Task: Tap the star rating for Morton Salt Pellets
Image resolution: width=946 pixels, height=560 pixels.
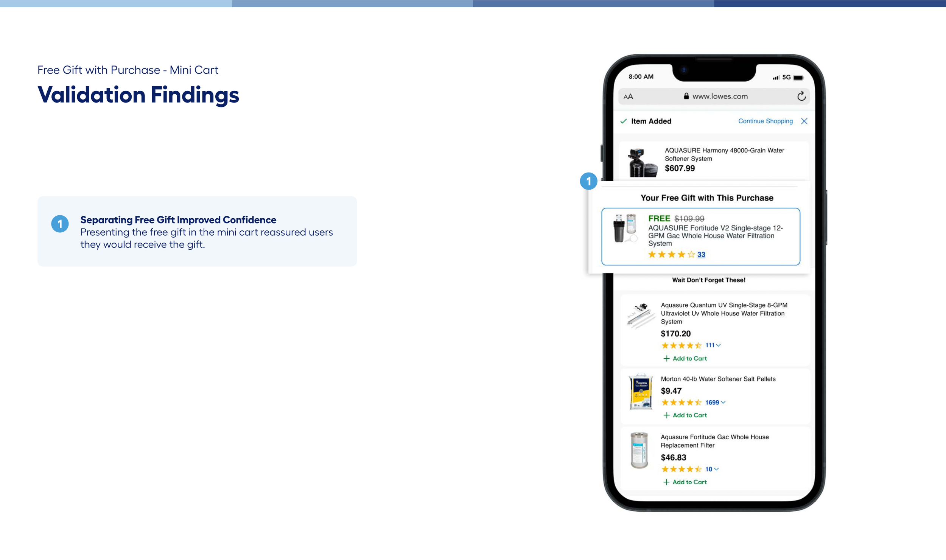Action: click(x=681, y=403)
